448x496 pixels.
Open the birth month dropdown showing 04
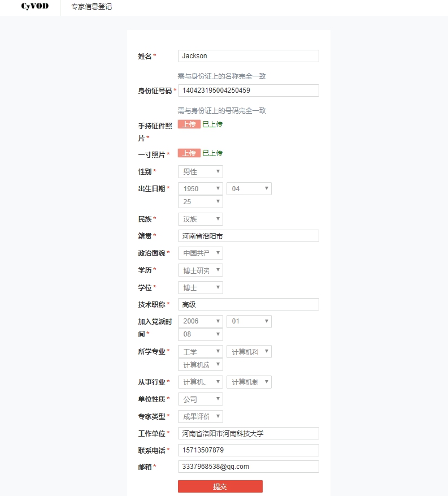[x=249, y=189]
